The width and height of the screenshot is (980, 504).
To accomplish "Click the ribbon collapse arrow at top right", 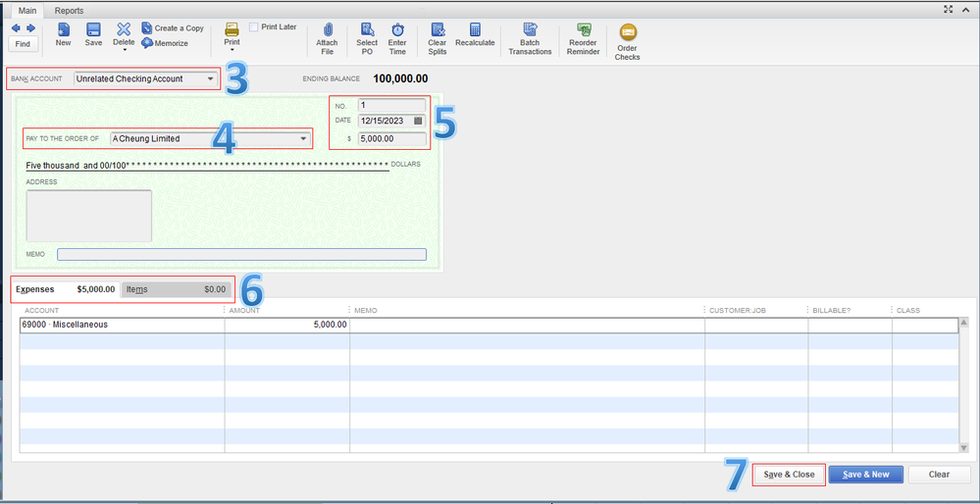I will pos(965,9).
